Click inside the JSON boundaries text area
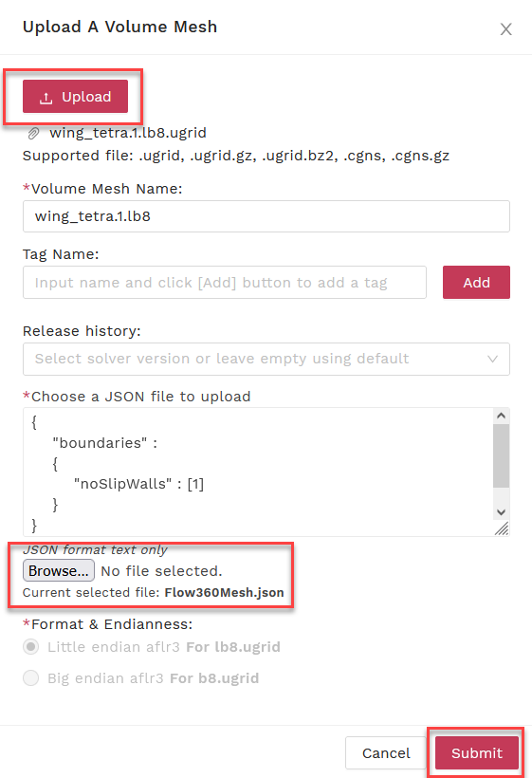532x778 pixels. 258,472
